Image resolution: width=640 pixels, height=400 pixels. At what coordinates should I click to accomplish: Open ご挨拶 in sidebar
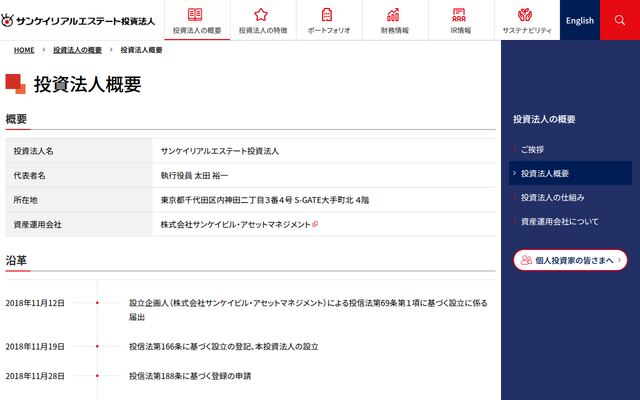(x=532, y=149)
